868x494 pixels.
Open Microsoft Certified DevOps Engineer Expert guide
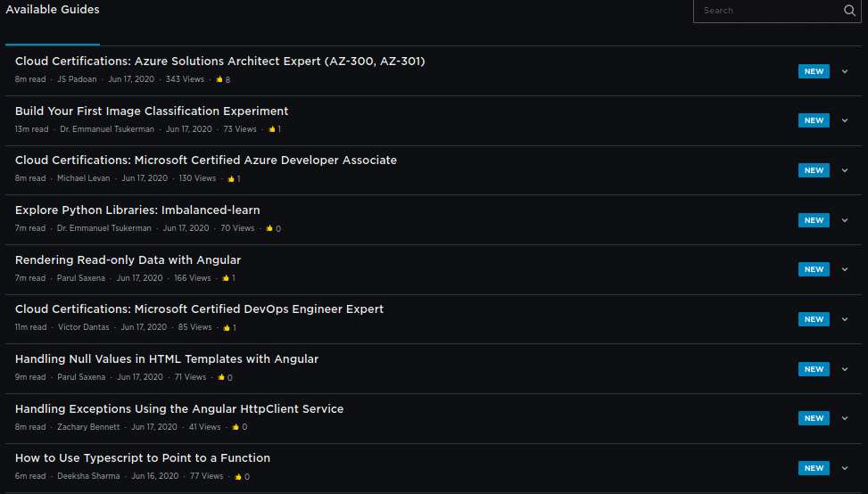(199, 309)
